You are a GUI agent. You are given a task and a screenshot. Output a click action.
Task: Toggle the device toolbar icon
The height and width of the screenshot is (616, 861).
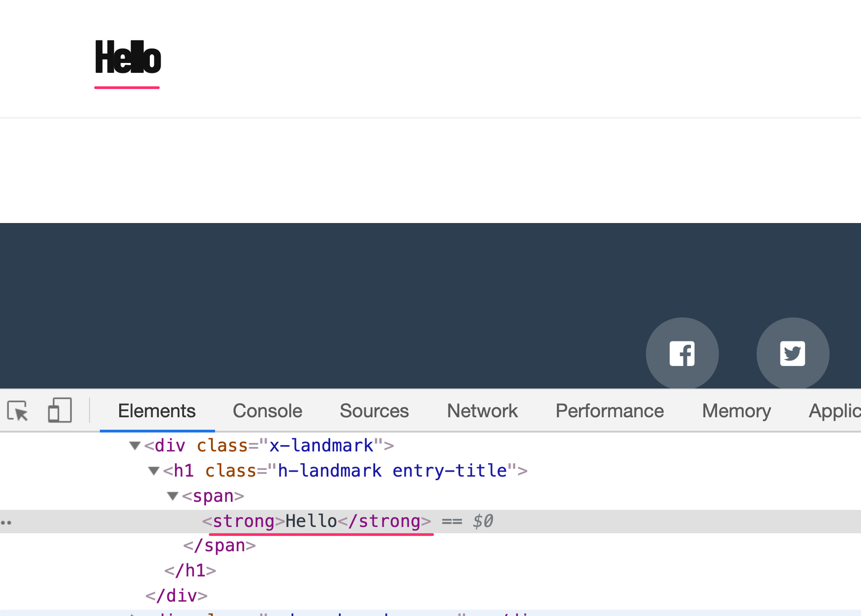60,410
